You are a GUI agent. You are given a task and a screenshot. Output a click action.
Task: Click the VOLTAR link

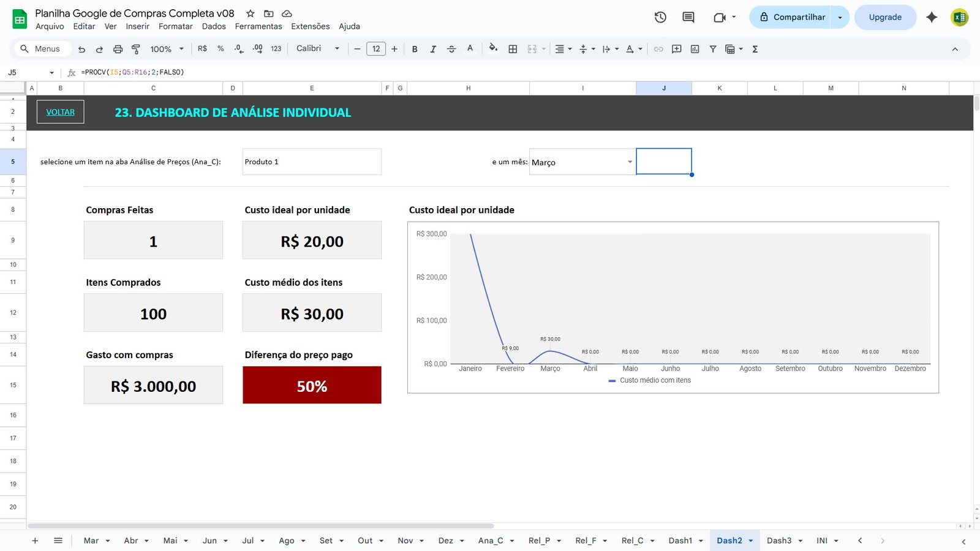click(x=60, y=111)
